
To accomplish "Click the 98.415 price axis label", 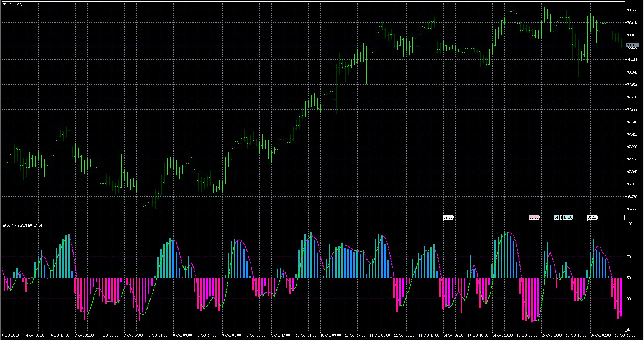I will click(632, 35).
